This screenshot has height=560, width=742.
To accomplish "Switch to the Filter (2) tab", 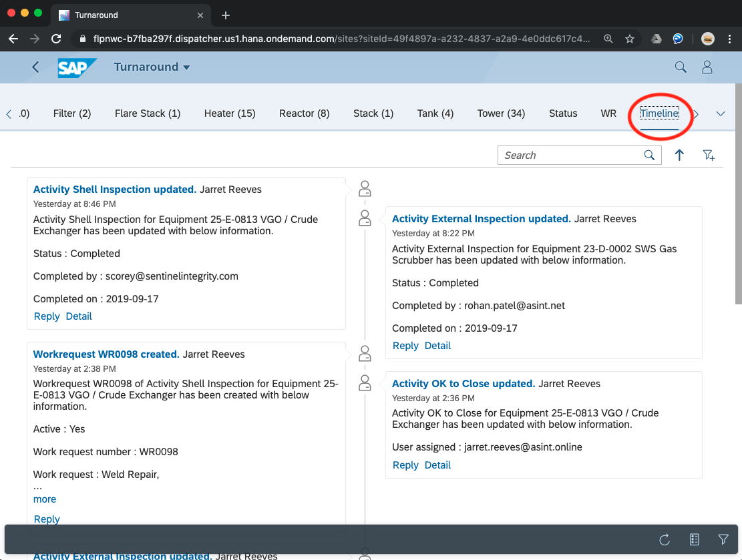I will coord(72,113).
